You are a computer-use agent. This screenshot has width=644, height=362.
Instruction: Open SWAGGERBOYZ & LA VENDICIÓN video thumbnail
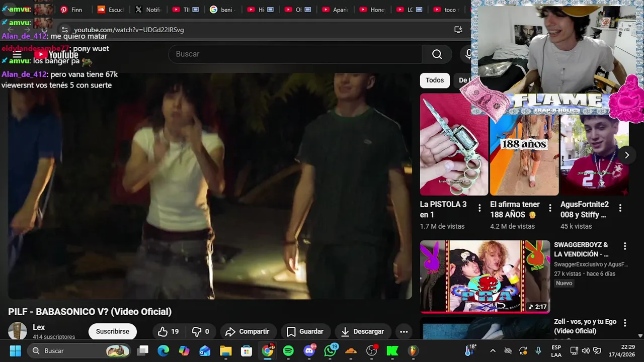485,277
